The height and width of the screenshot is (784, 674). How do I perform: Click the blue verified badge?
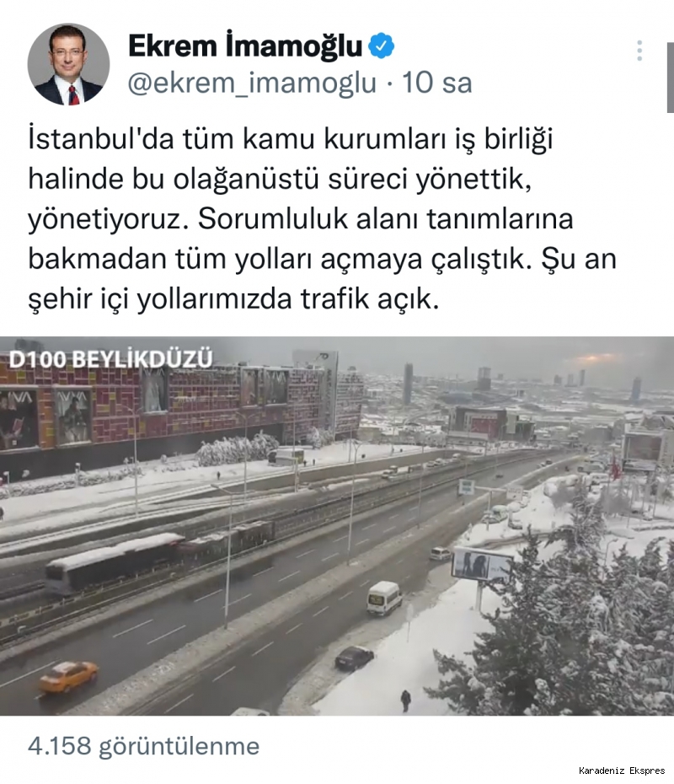coord(381,46)
